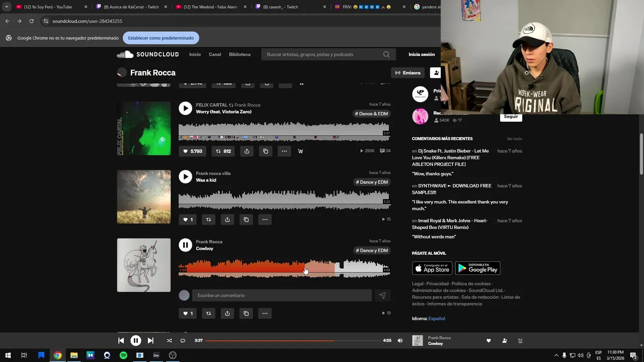Open File Explorer from the taskbar
The height and width of the screenshot is (362, 644).
74,355
